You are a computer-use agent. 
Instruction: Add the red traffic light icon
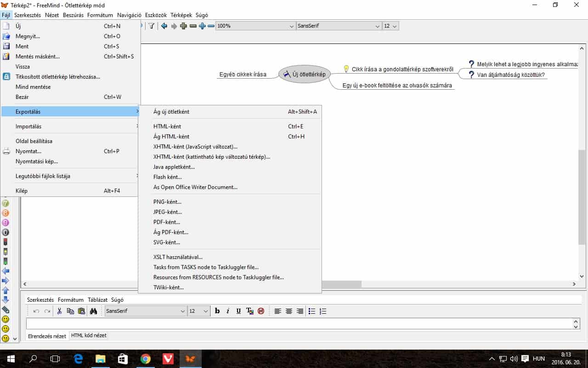coord(6,242)
